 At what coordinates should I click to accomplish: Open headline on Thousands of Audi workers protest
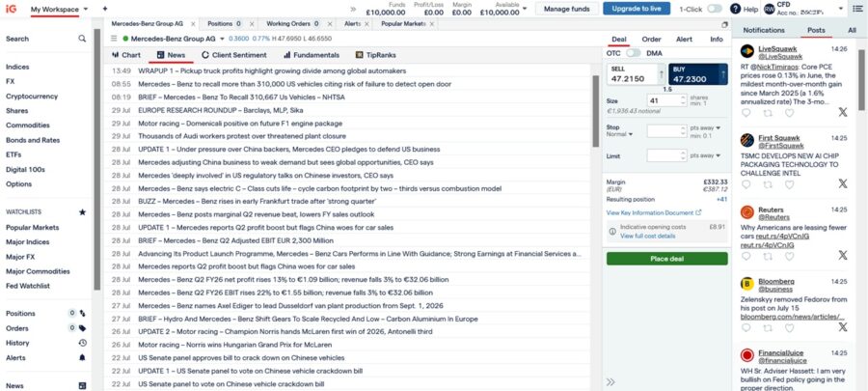tap(242, 136)
